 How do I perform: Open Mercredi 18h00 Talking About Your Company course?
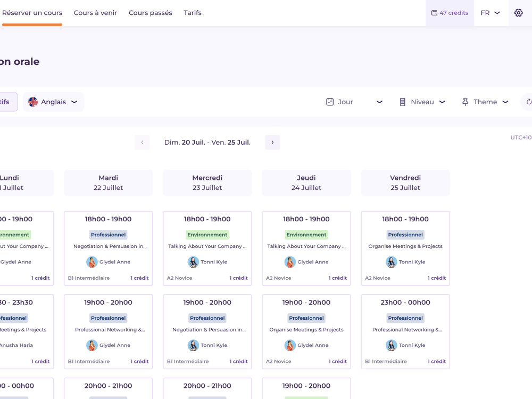(207, 246)
